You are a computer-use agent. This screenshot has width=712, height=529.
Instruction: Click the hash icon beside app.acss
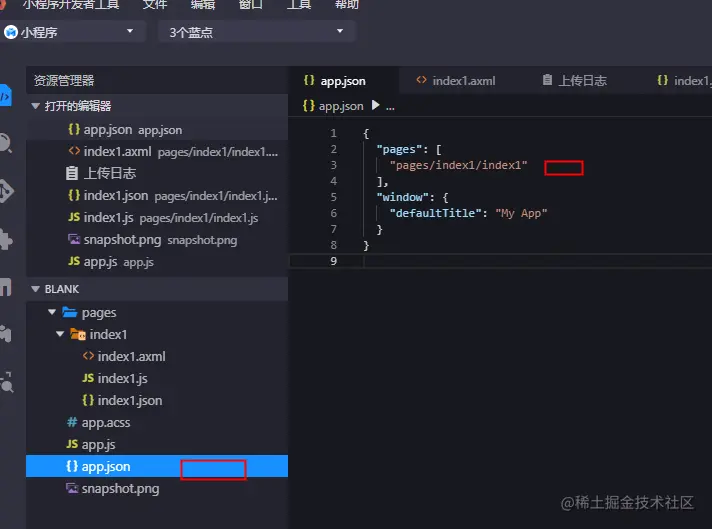click(x=72, y=422)
